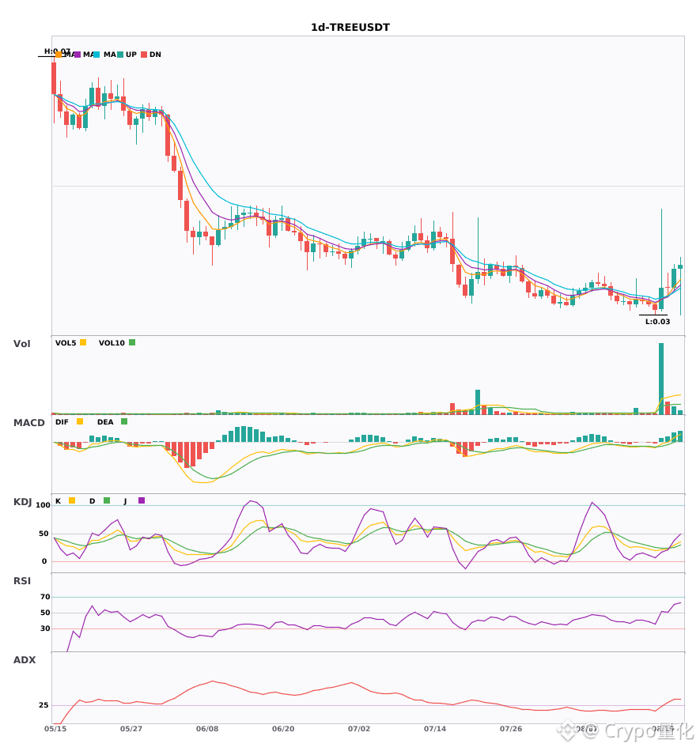Click the 06/20 date label
The width and height of the screenshot is (700, 751).
pos(283,729)
